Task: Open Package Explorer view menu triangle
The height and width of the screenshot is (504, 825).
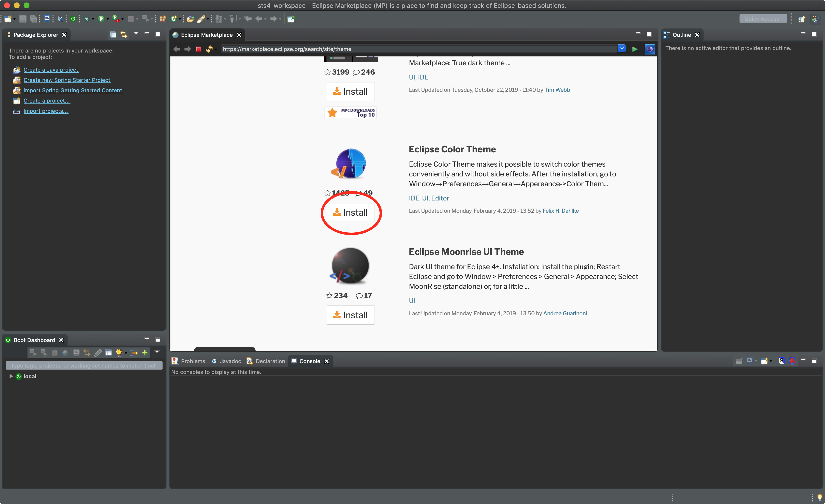Action: coord(136,33)
